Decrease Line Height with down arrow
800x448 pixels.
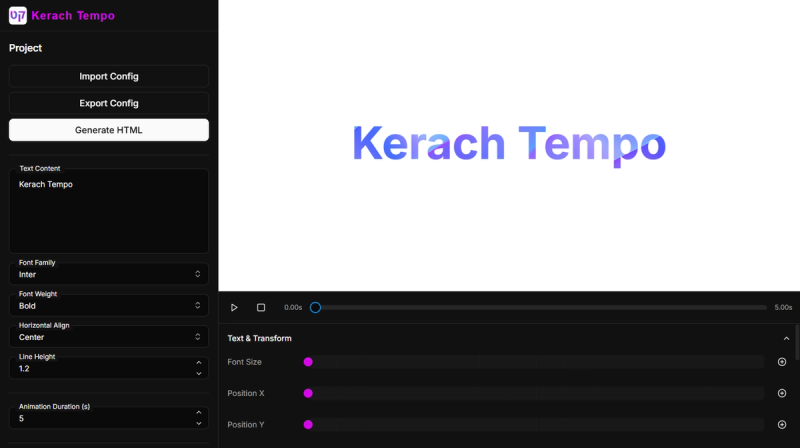pyautogui.click(x=198, y=374)
